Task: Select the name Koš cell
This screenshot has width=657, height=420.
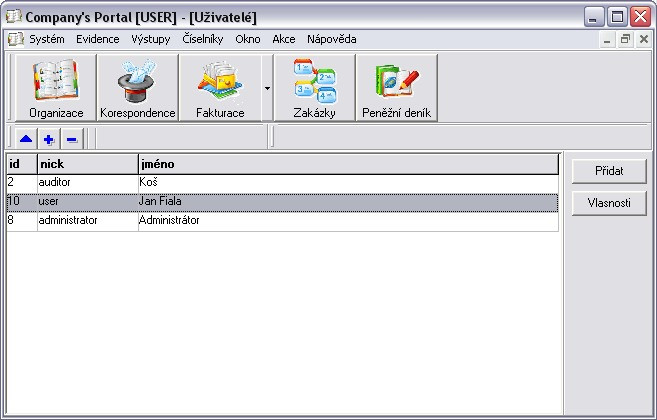Action: click(x=349, y=183)
